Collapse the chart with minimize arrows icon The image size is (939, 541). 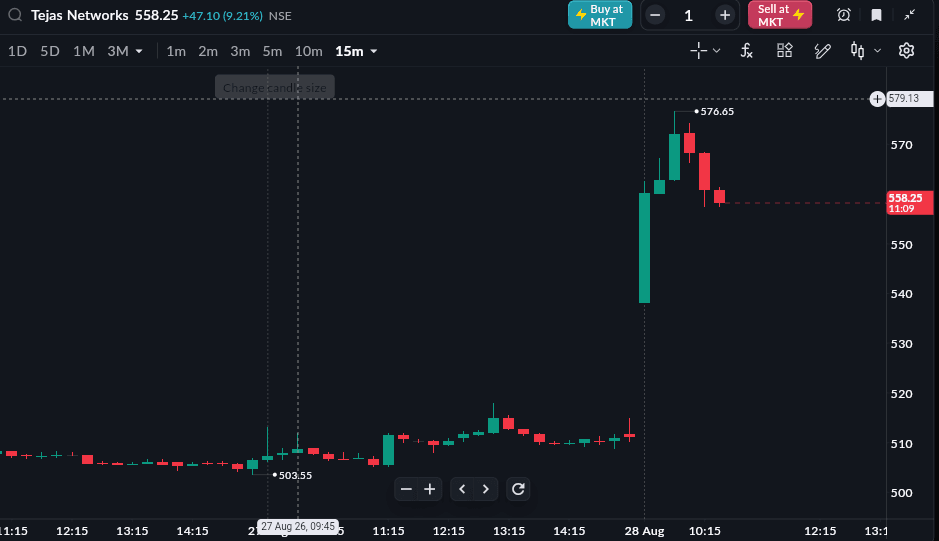909,15
